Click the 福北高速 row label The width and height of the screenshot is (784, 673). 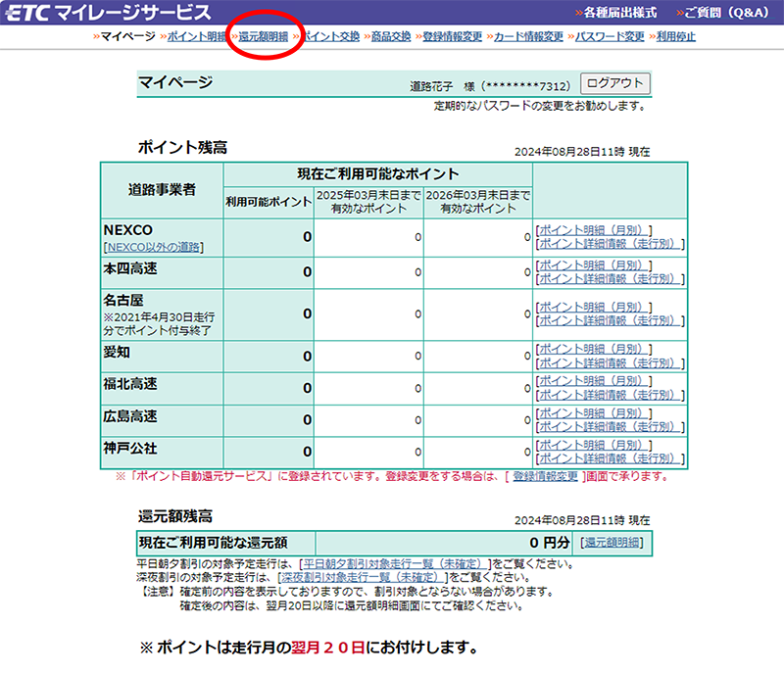coord(130,384)
